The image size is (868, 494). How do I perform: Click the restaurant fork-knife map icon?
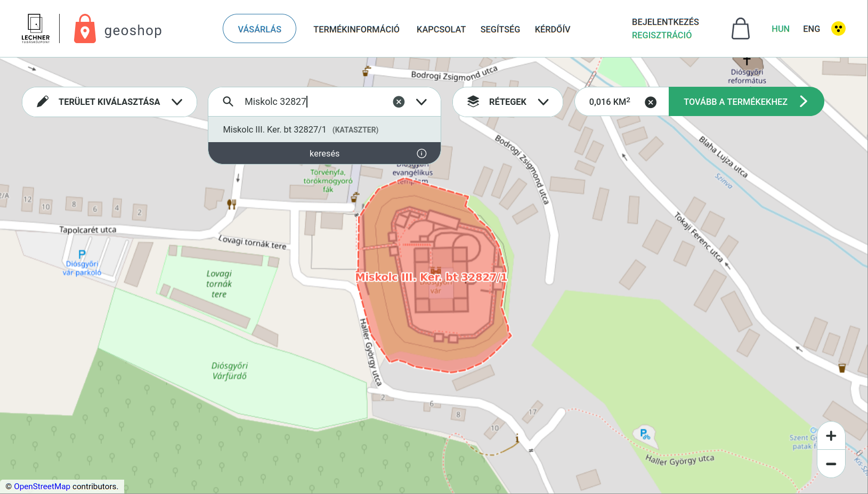[232, 204]
